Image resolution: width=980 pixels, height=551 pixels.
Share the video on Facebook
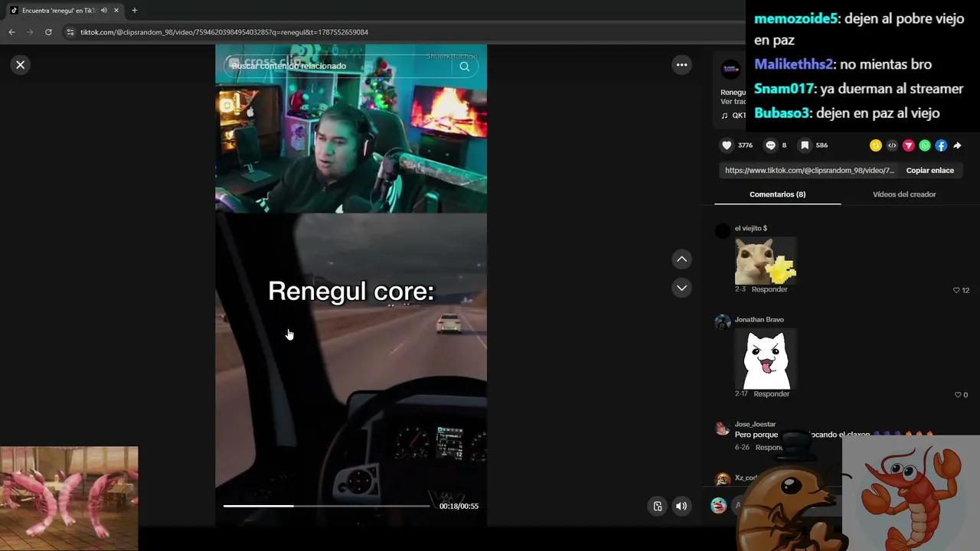pos(941,145)
